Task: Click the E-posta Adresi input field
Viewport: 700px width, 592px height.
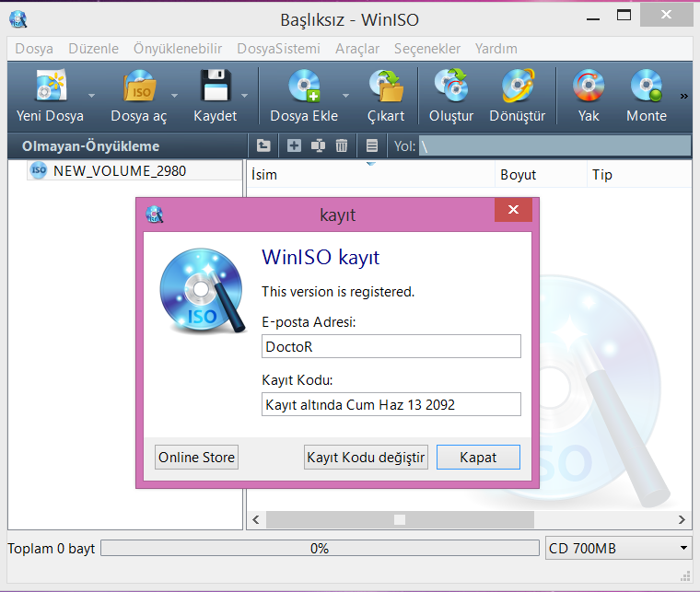Action: [391, 346]
